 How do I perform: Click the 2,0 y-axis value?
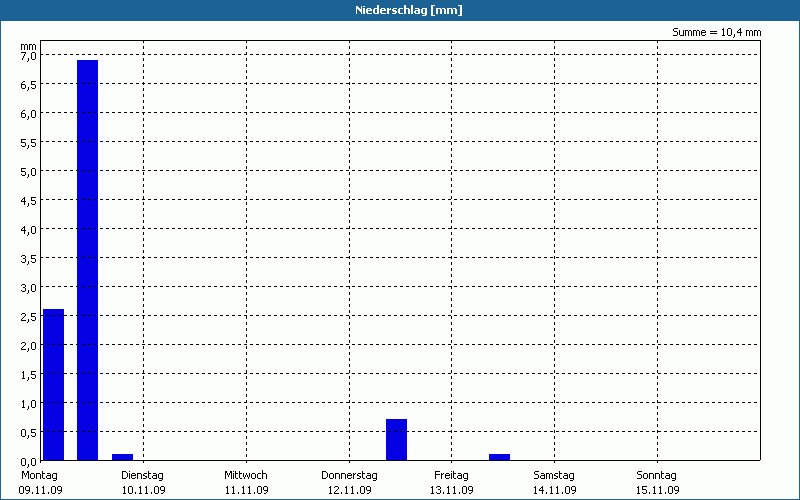click(x=29, y=346)
